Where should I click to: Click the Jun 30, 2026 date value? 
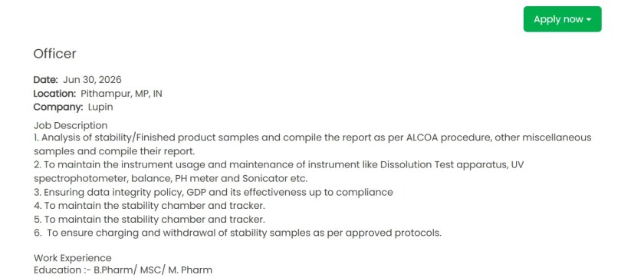click(93, 79)
